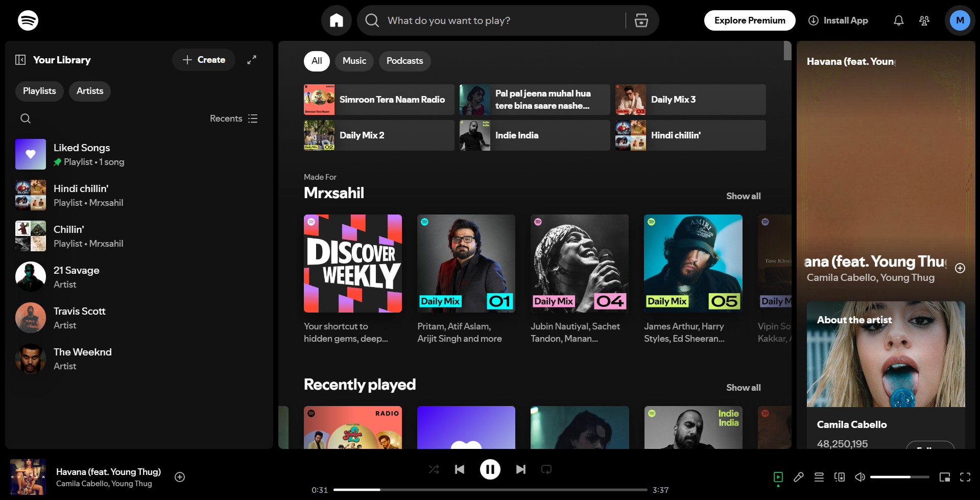Open Pal pal jeena muhal hua shortcut

pyautogui.click(x=535, y=100)
